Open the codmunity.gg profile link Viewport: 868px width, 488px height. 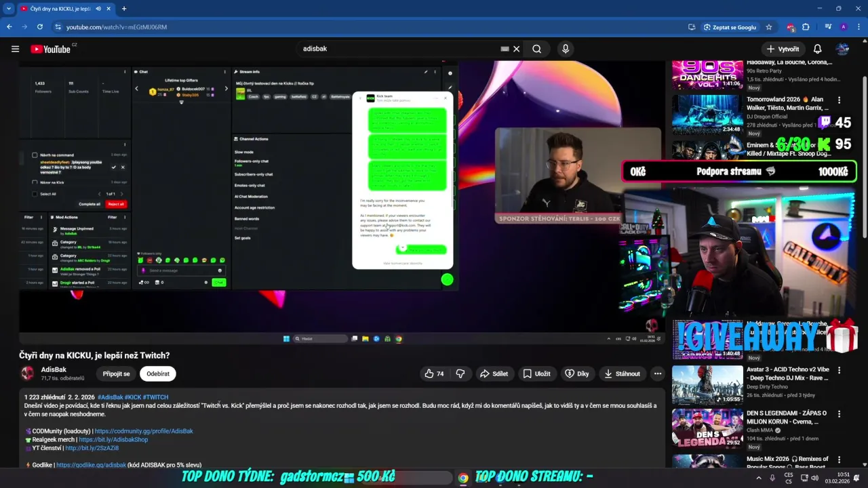click(x=144, y=431)
